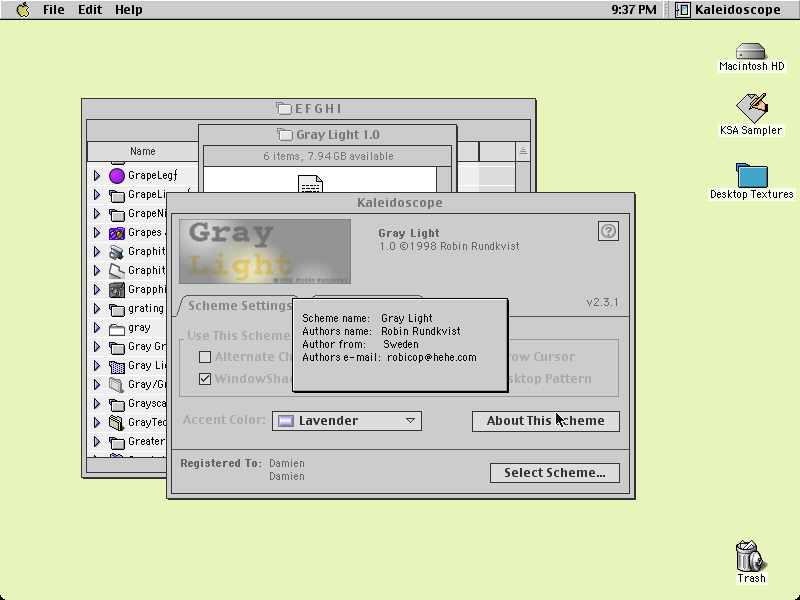
Task: Click the 9:37 PM menu bar clock
Action: pos(634,10)
